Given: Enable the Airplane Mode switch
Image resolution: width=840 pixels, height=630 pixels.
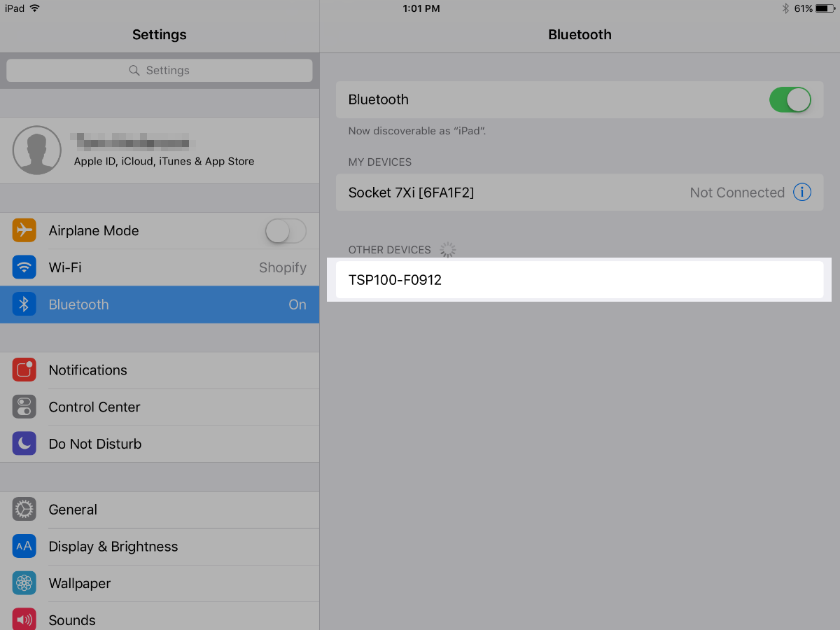Looking at the screenshot, I should [x=286, y=230].
